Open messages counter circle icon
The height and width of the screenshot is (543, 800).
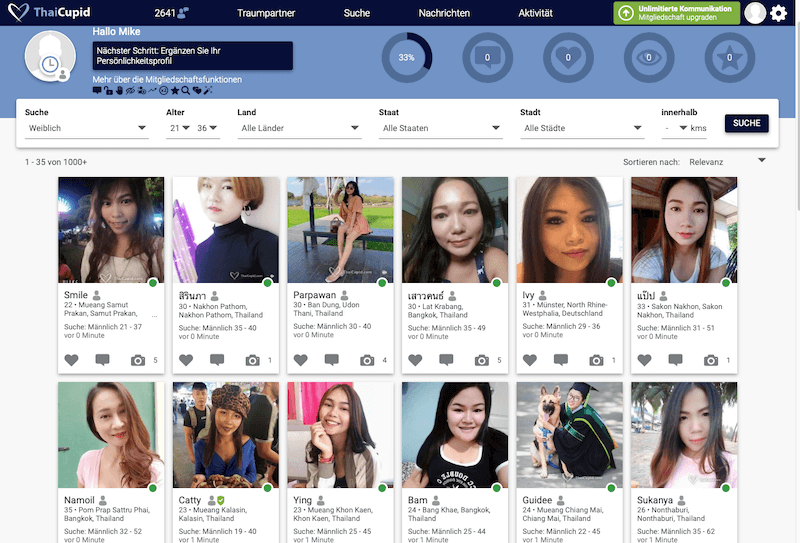click(x=487, y=57)
